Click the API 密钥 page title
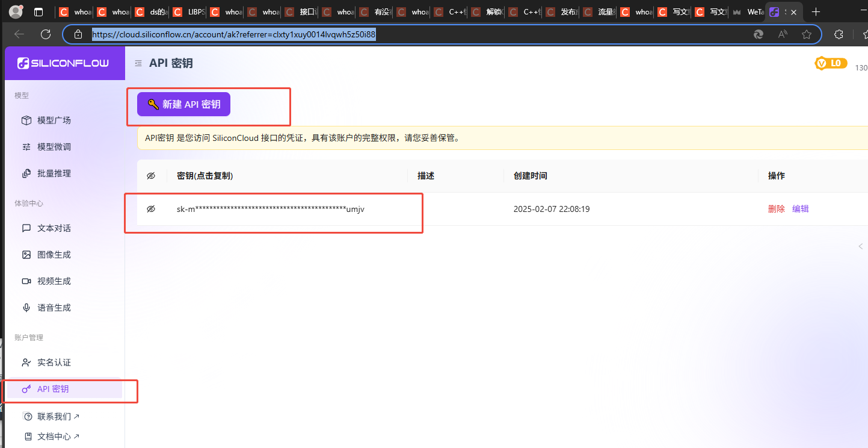This screenshot has height=448, width=868. coord(171,63)
